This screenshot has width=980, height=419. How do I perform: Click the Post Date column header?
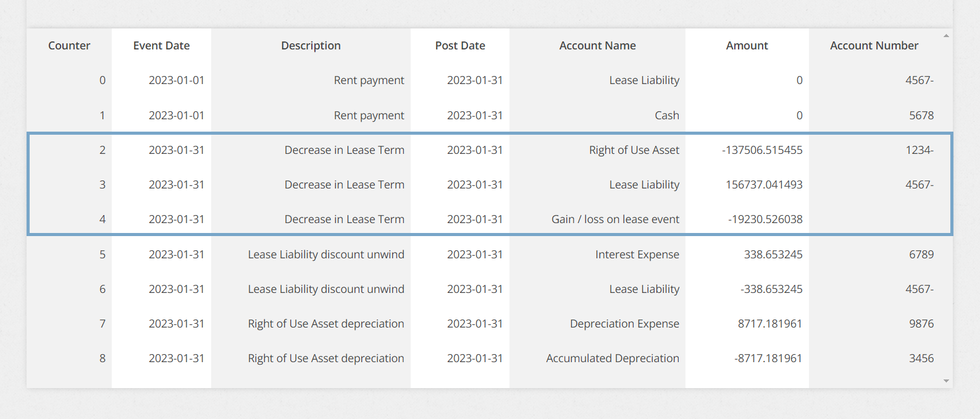[460, 46]
